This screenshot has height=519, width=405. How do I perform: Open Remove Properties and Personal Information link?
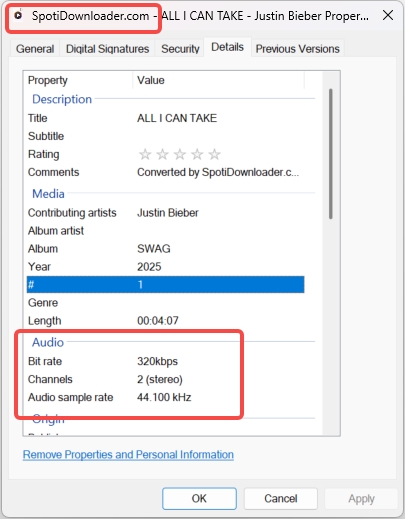point(128,455)
